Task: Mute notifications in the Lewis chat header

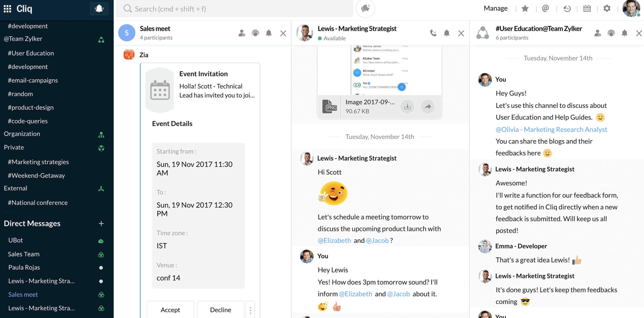Action: pos(447,33)
